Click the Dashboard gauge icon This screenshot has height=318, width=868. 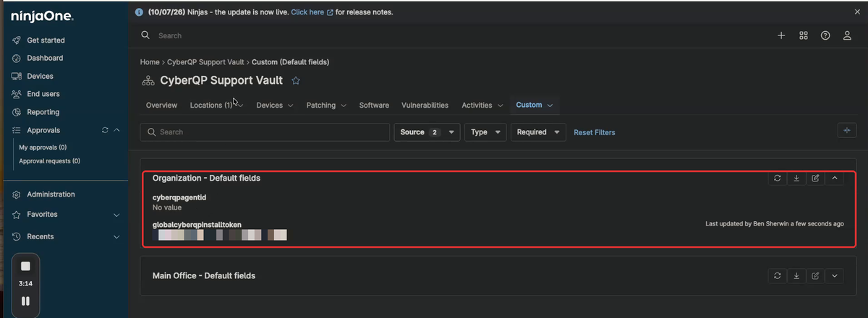(17, 58)
